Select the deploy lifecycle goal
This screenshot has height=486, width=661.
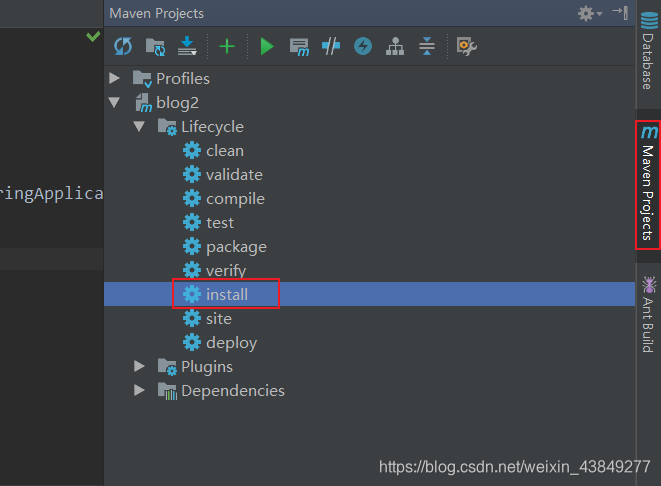[x=231, y=343]
